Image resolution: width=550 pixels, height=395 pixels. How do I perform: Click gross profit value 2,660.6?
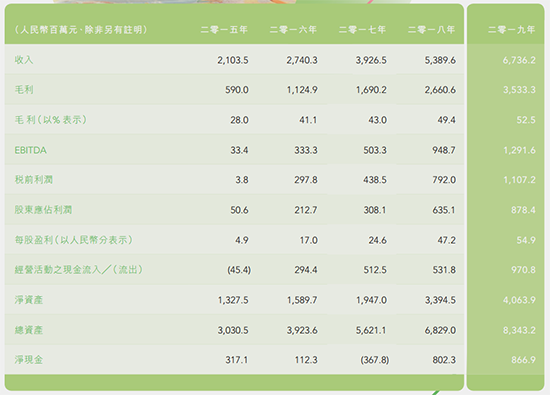440,90
